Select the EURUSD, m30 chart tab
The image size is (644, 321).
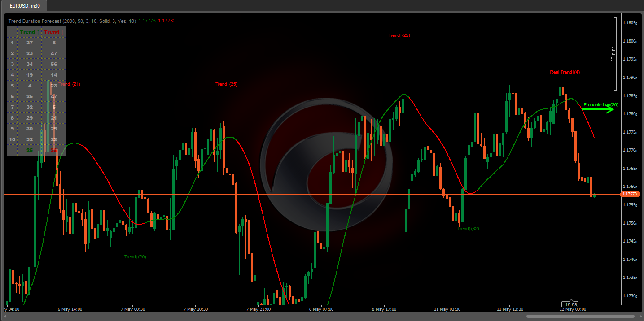pos(25,6)
